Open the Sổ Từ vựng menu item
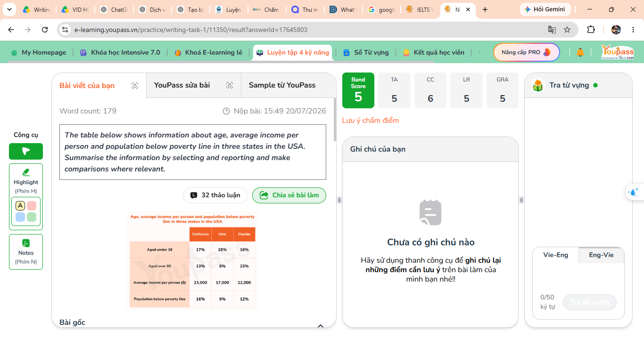The width and height of the screenshot is (644, 339). pyautogui.click(x=366, y=52)
